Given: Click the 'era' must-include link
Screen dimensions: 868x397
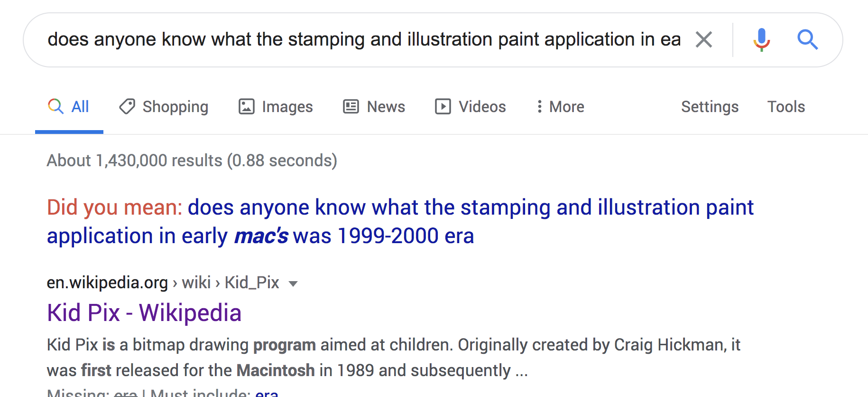Looking at the screenshot, I should pos(267,393).
